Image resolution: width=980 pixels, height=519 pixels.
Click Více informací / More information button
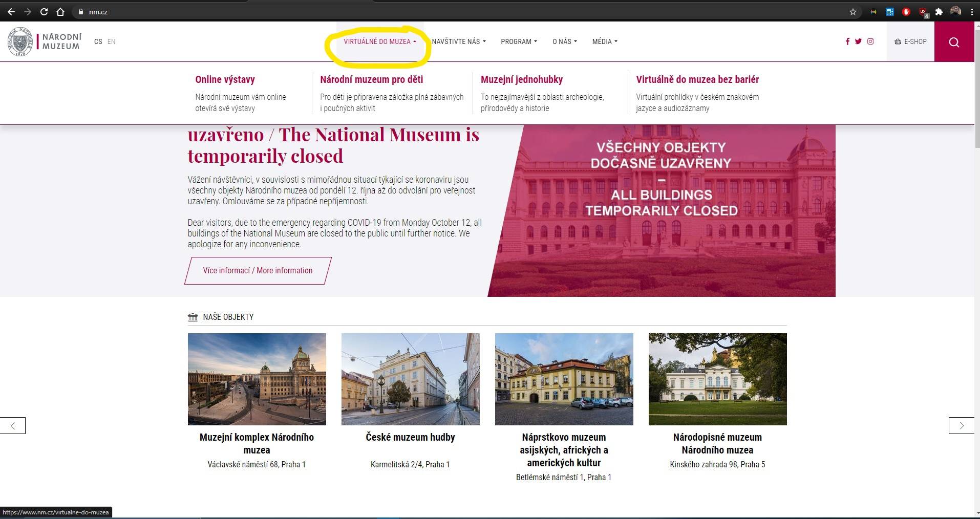(x=258, y=270)
